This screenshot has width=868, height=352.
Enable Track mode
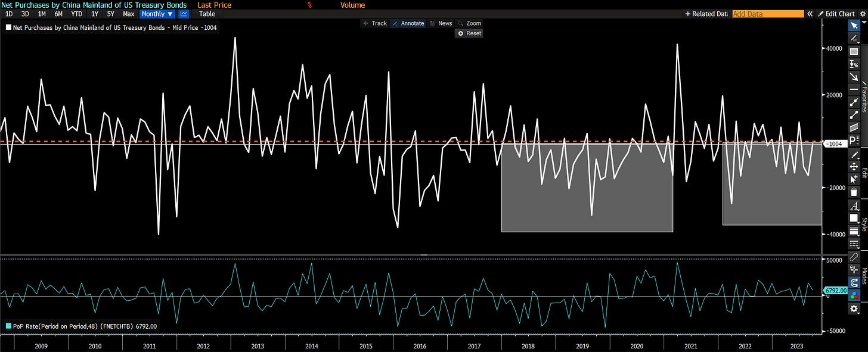[x=375, y=23]
